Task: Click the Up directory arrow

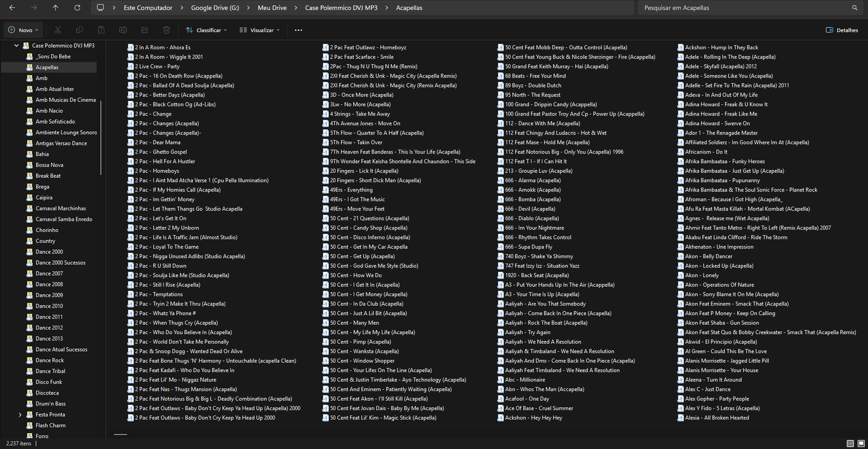Action: pyautogui.click(x=55, y=8)
